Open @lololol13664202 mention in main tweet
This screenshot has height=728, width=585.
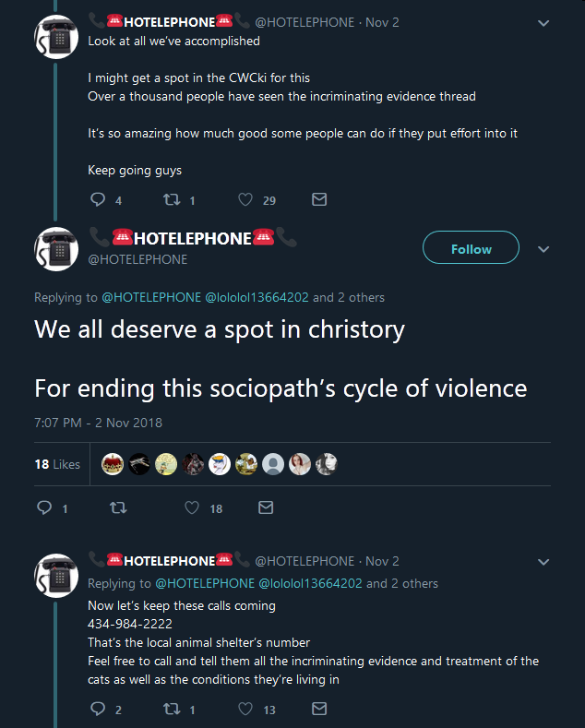click(257, 297)
